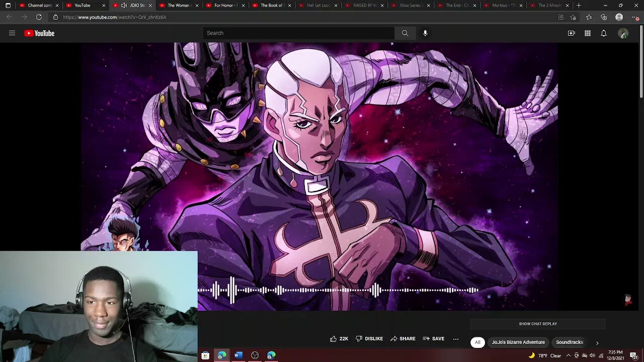Switch to The Woman tab
644x362 pixels.
(179, 6)
